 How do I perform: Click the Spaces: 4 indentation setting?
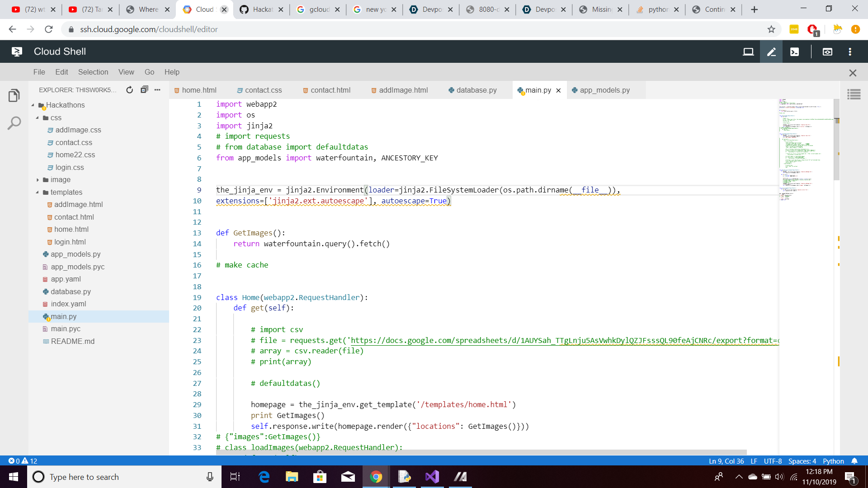(802, 460)
